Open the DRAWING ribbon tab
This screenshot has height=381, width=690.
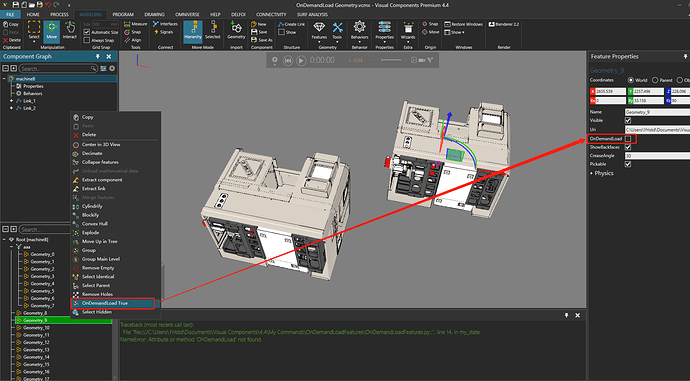pos(154,15)
